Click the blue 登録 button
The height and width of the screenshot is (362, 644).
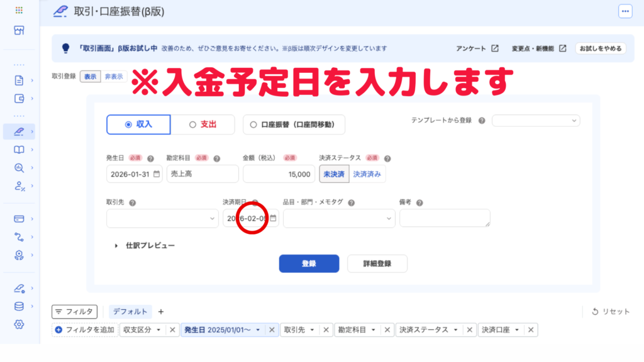coord(309,263)
